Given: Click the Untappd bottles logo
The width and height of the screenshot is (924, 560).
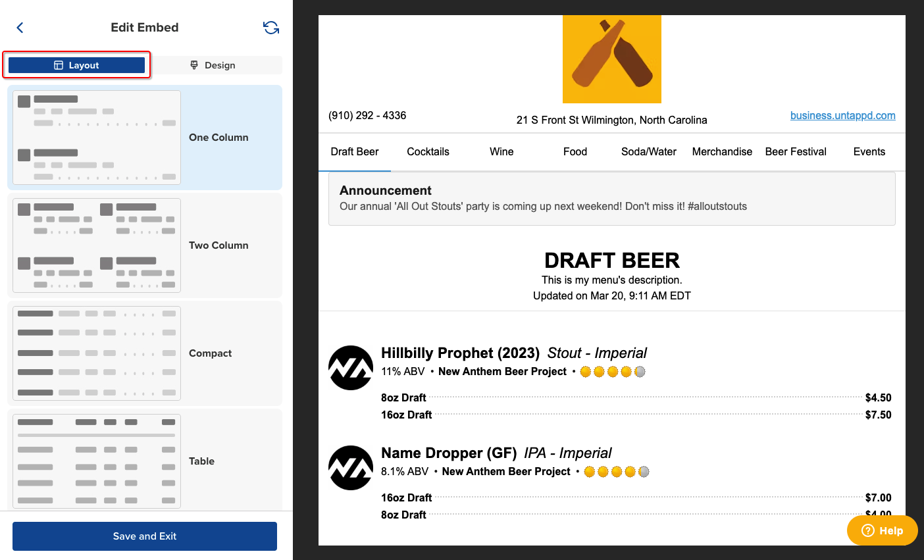Looking at the screenshot, I should click(612, 59).
